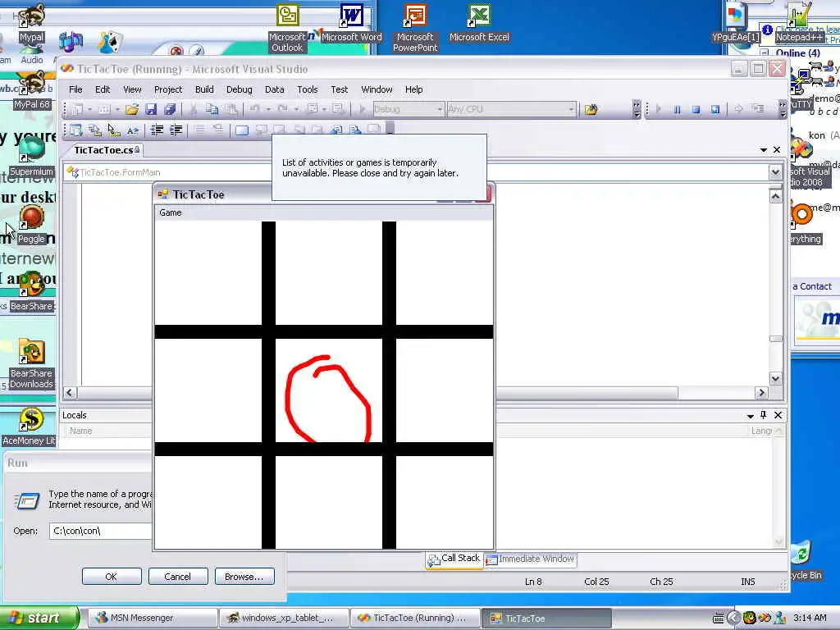The width and height of the screenshot is (840, 630).
Task: Open Microsoft Excel desktop shortcut
Action: click(x=479, y=22)
